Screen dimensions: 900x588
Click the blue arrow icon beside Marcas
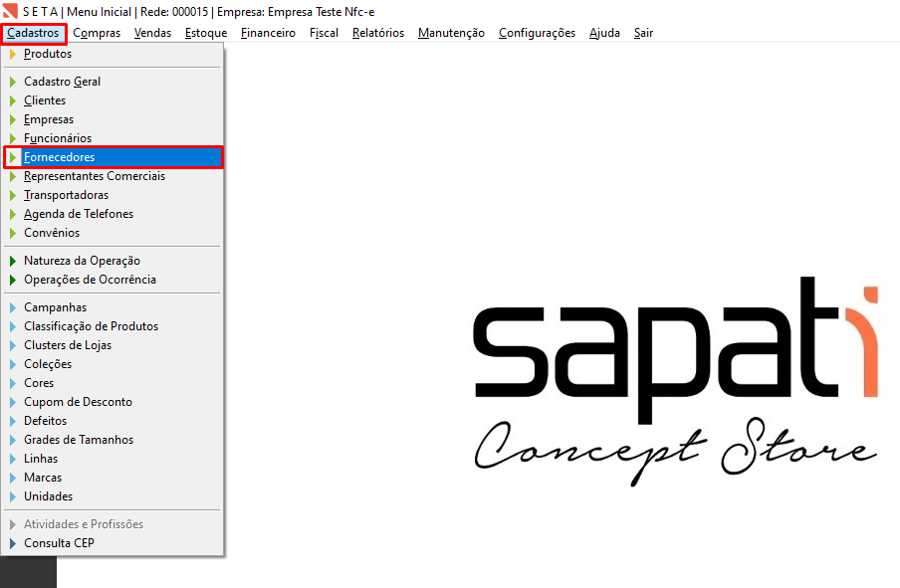pos(13,479)
